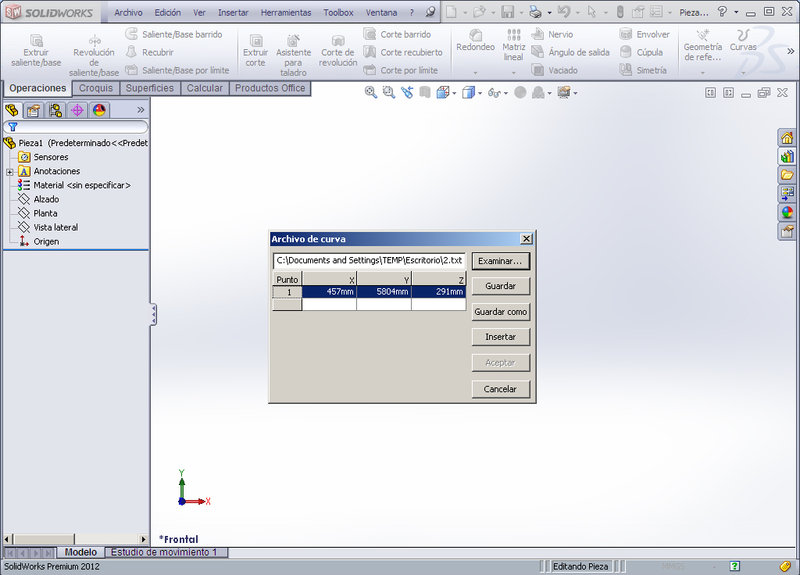
Task: Select Saliente/Base por límite
Action: (177, 70)
